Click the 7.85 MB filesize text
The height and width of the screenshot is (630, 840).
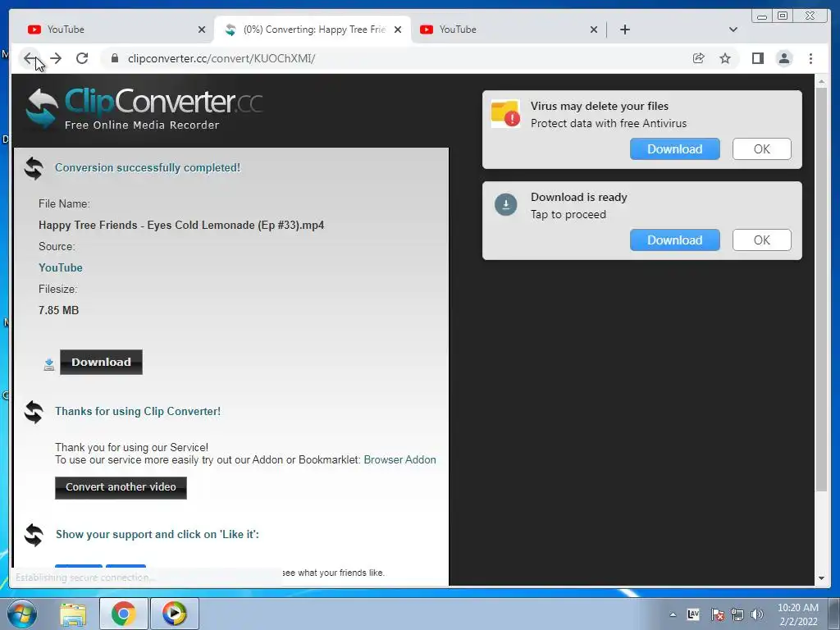click(58, 310)
